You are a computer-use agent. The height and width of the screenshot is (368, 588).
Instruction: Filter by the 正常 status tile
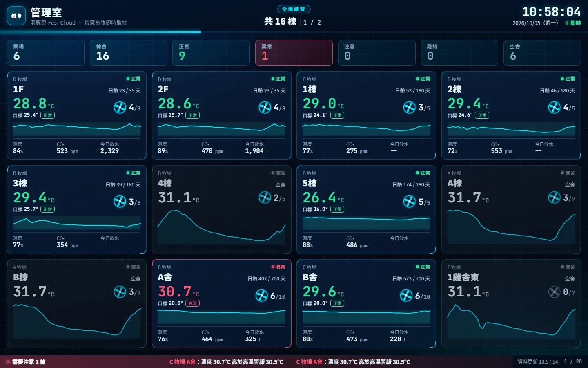[211, 53]
